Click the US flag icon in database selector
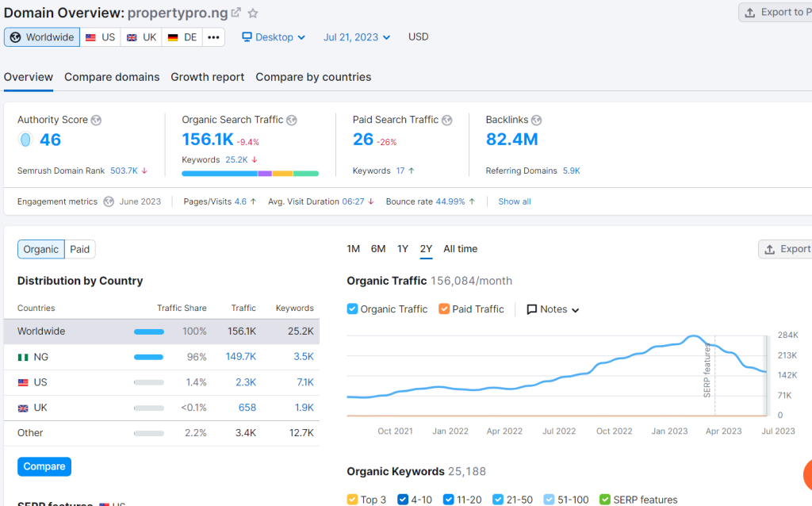This screenshot has height=506, width=812. click(x=90, y=37)
